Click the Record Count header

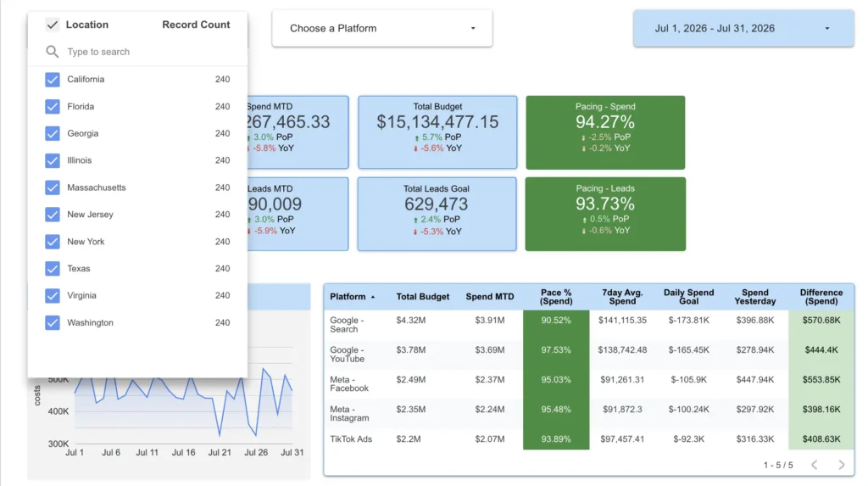(196, 25)
